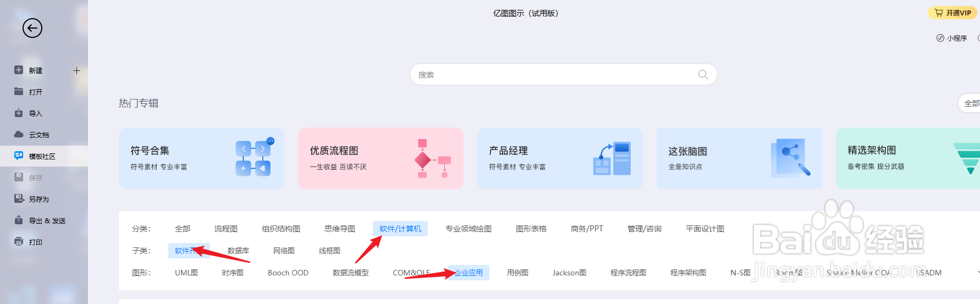Select the 图形表格 category
The height and width of the screenshot is (304, 980).
(531, 229)
